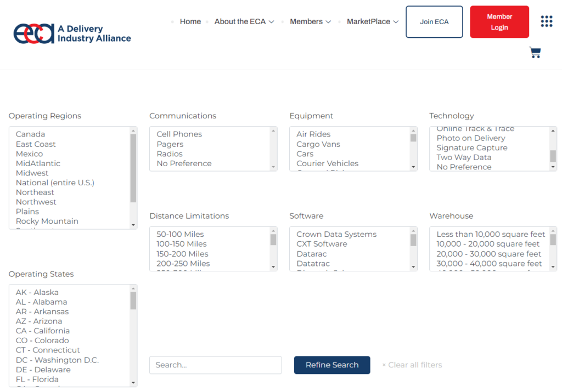Select Canada in Operating Regions
The height and width of the screenshot is (392, 562).
pyautogui.click(x=31, y=134)
